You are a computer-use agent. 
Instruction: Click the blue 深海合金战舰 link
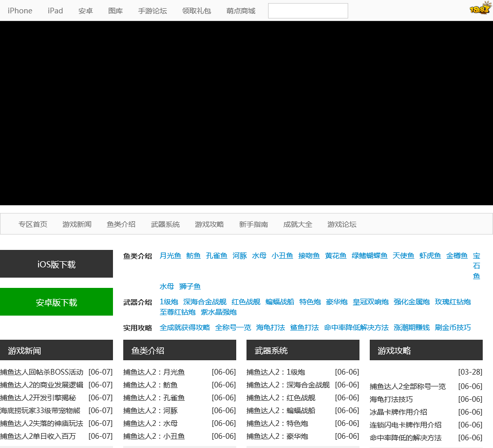click(x=205, y=302)
